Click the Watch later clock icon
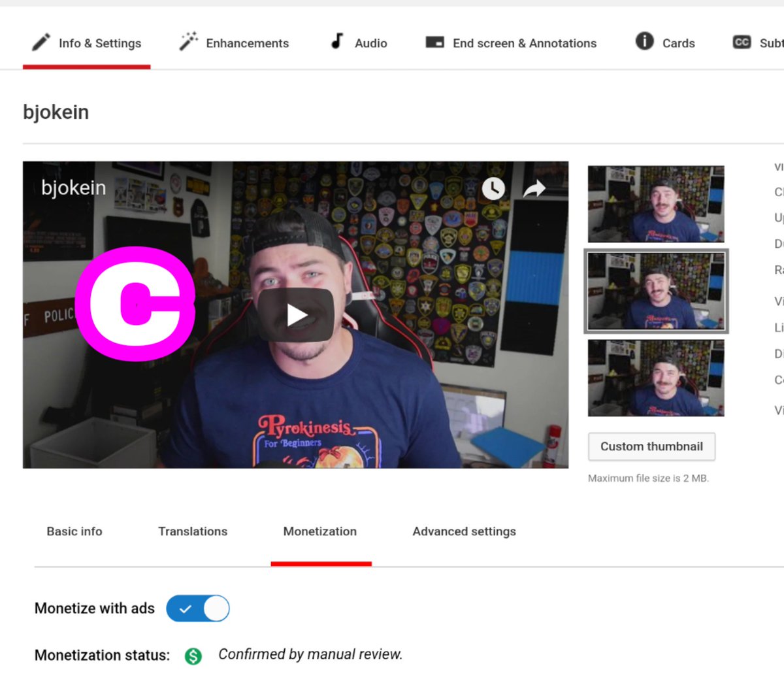 (x=493, y=189)
